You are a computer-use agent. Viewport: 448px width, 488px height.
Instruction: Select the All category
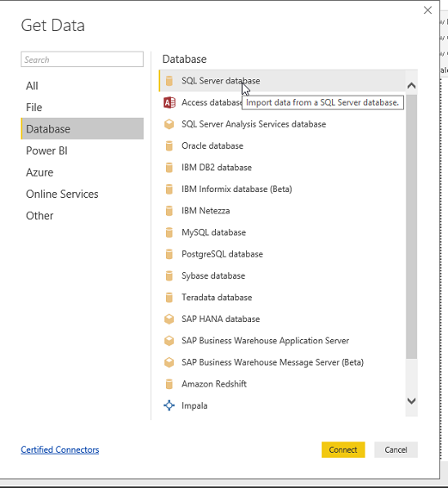(82, 85)
